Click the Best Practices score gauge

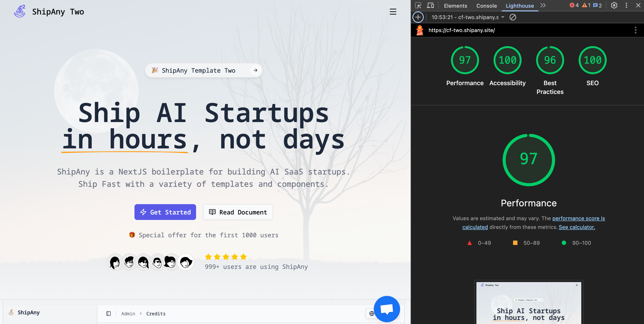pos(550,60)
